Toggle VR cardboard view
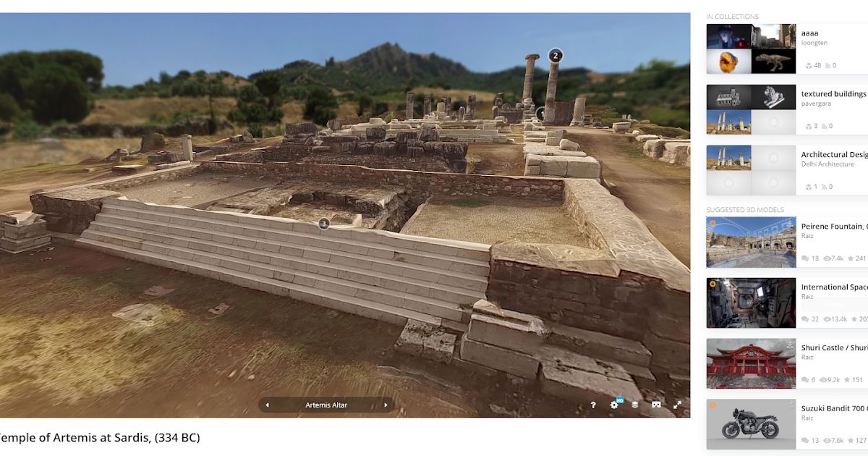 click(655, 405)
